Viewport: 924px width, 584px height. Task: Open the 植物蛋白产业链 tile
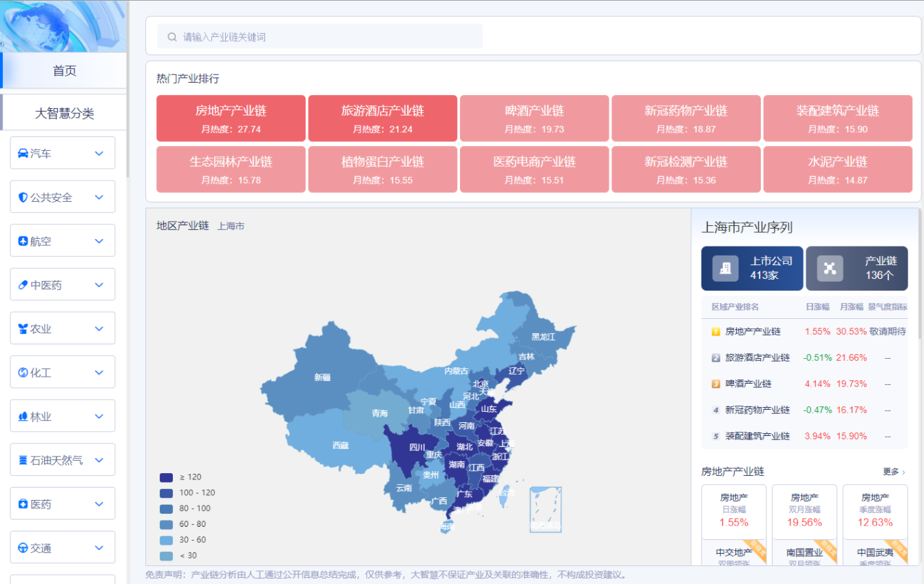pyautogui.click(x=383, y=169)
